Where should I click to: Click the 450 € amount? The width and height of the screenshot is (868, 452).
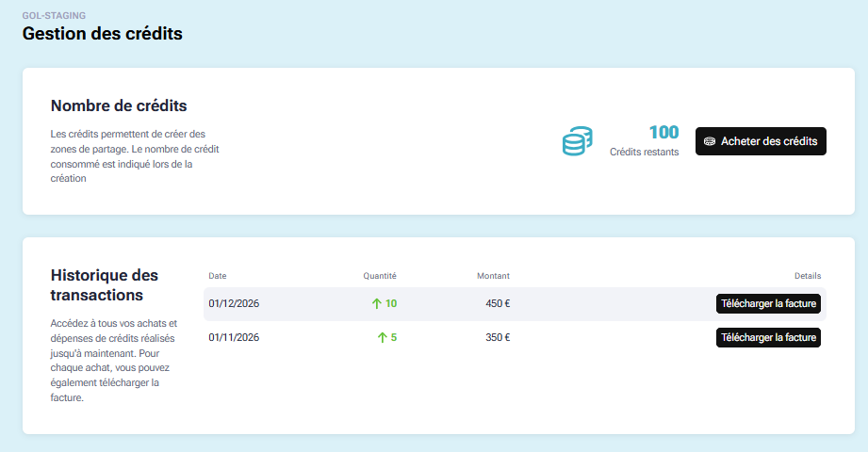pos(498,304)
